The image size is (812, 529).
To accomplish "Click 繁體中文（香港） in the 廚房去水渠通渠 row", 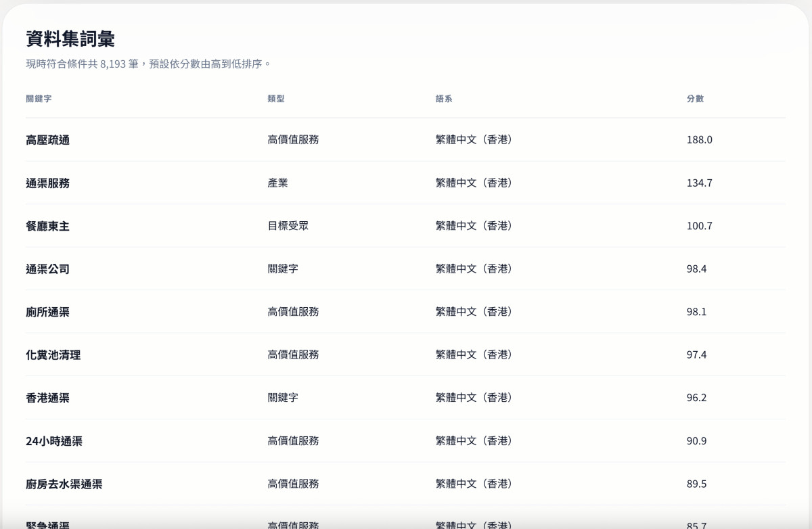I will (474, 484).
